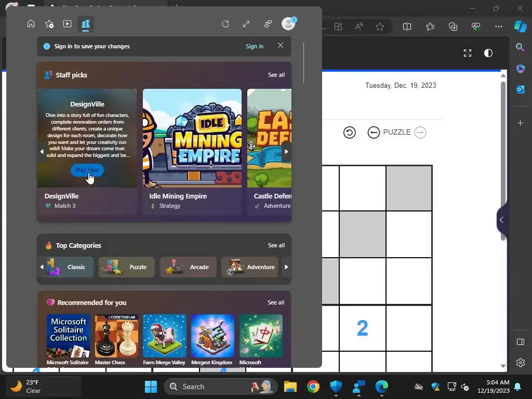Open the Games panel home icon
The width and height of the screenshot is (532, 399).
coord(31,24)
